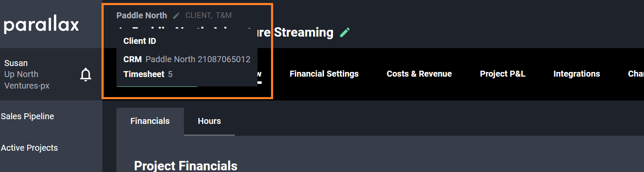The height and width of the screenshot is (172, 644).
Task: Switch to the Hours sub-tab
Action: (209, 121)
